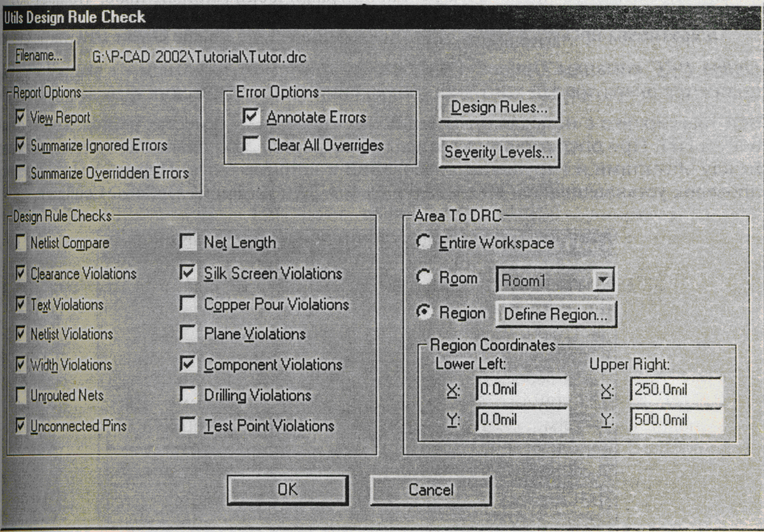Expand the Room1 dropdown list
This screenshot has height=532, width=764.
tap(603, 280)
